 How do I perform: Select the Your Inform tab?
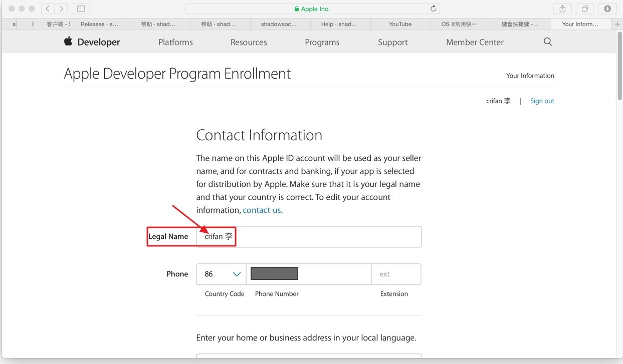[580, 24]
